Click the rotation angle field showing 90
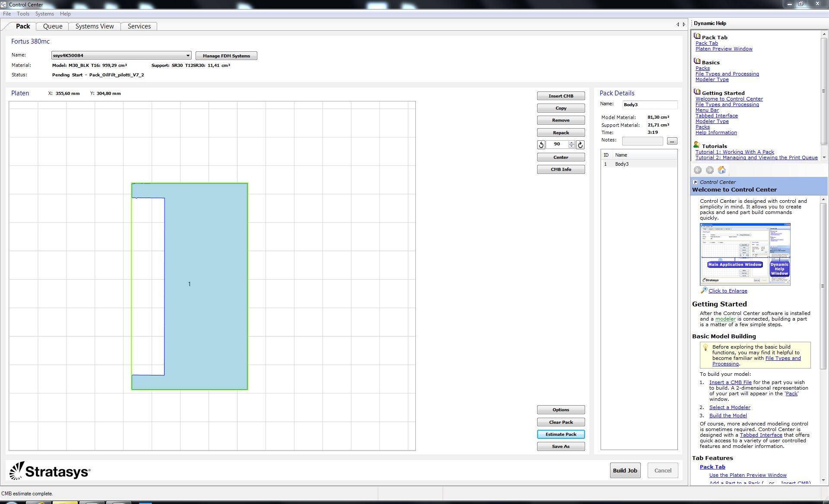Image resolution: width=829 pixels, height=504 pixels. click(x=557, y=145)
